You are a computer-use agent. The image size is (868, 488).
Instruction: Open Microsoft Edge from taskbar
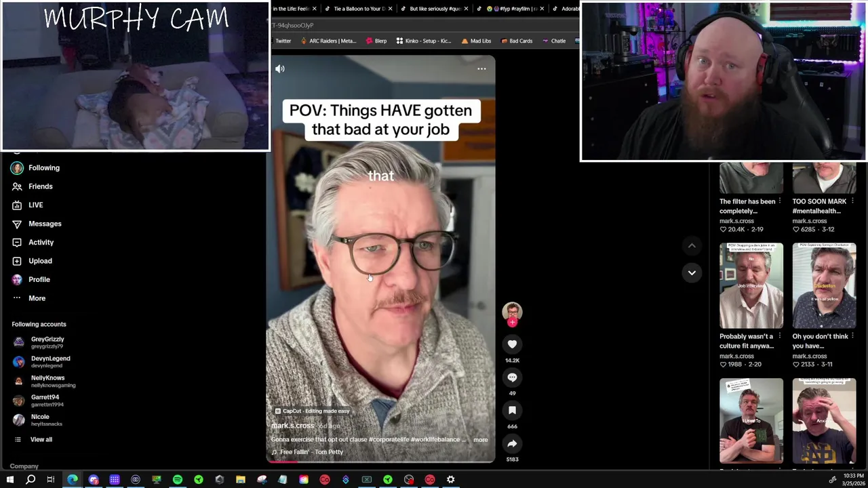pos(73,480)
